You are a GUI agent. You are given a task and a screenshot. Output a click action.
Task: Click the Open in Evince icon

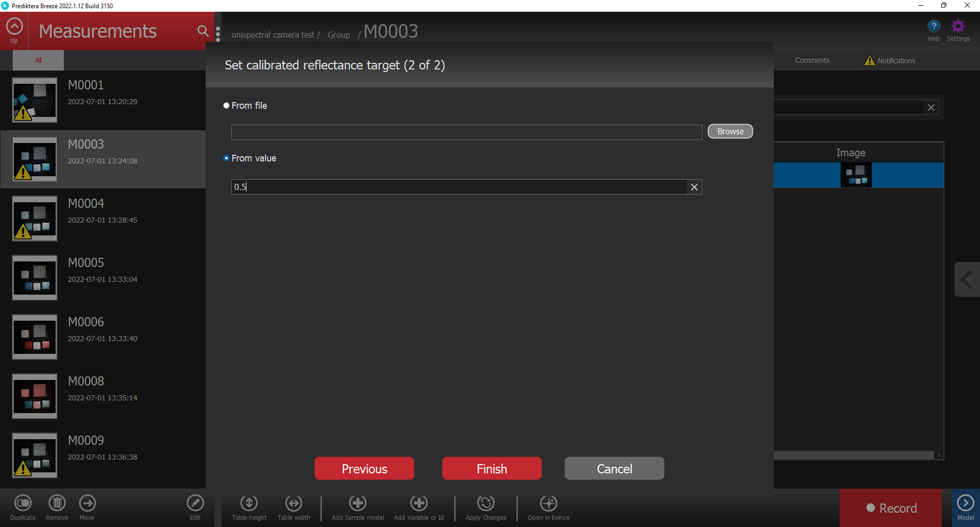coord(548,504)
